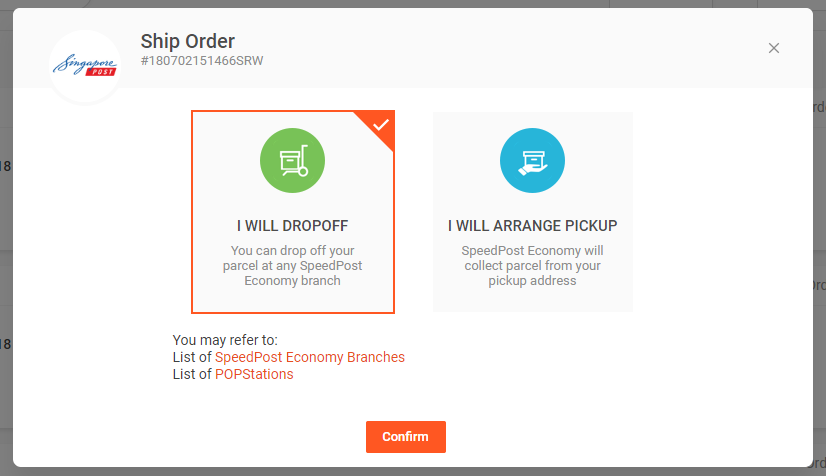Screen dimensions: 826x476
Task: Click the blue pickup parcel-in-hand icon
Action: coord(532,160)
